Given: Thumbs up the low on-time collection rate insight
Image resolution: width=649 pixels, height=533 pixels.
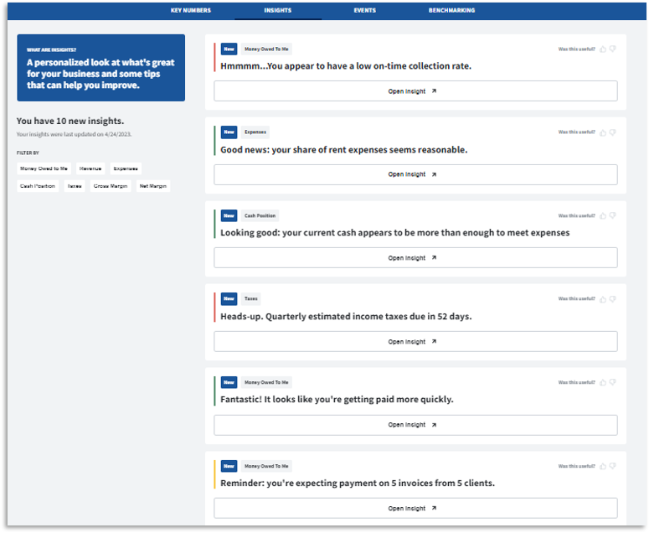Looking at the screenshot, I should click(603, 49).
